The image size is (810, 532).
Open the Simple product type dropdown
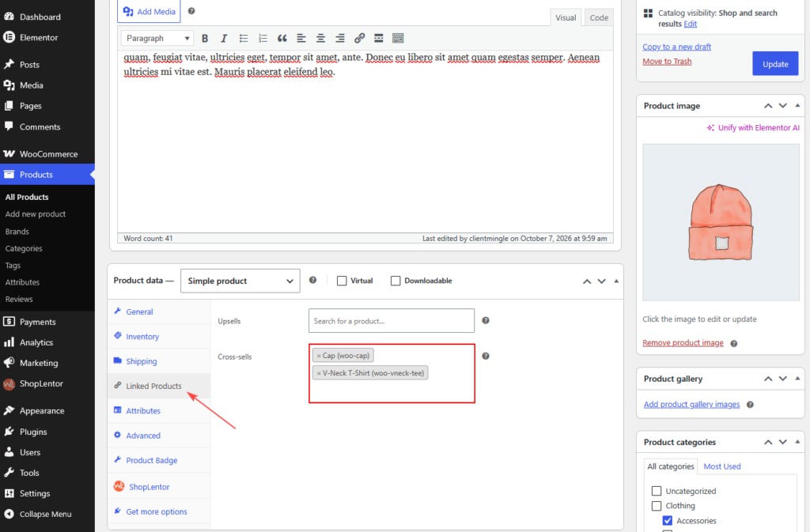click(x=240, y=281)
